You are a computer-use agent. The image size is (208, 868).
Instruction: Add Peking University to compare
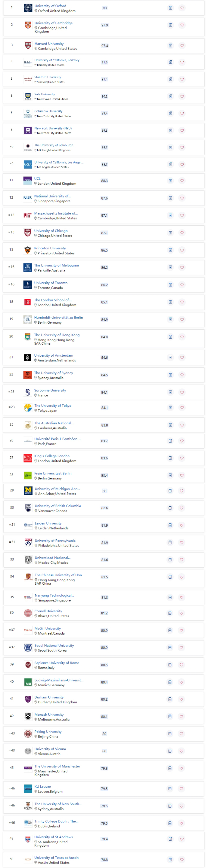pos(170,734)
